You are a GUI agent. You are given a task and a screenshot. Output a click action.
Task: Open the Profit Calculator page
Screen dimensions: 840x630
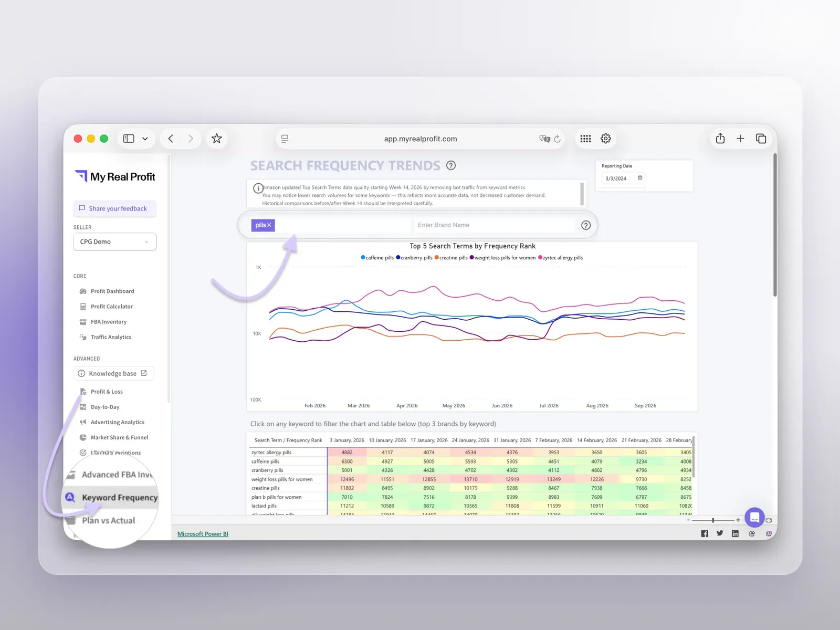[111, 307]
